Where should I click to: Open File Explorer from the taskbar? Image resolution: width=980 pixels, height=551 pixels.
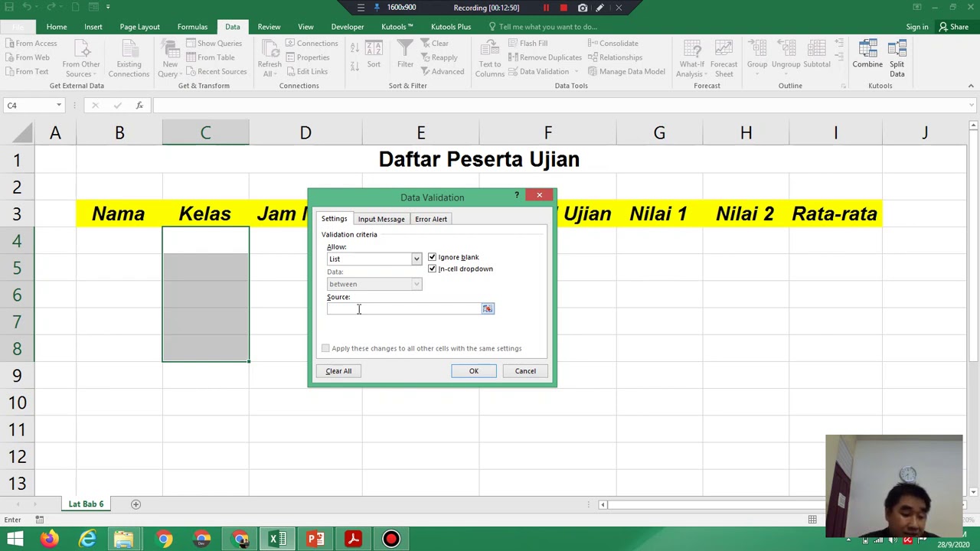tap(124, 539)
